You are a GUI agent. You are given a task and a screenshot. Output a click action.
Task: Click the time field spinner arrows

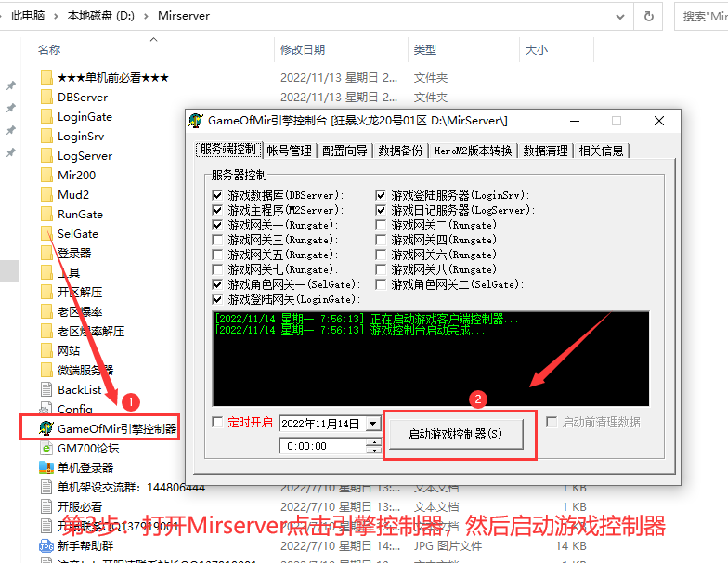click(373, 446)
